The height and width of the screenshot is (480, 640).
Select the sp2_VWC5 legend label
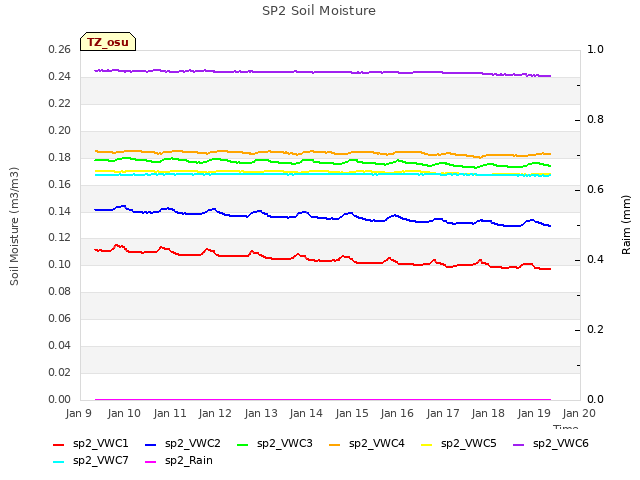[x=469, y=444]
